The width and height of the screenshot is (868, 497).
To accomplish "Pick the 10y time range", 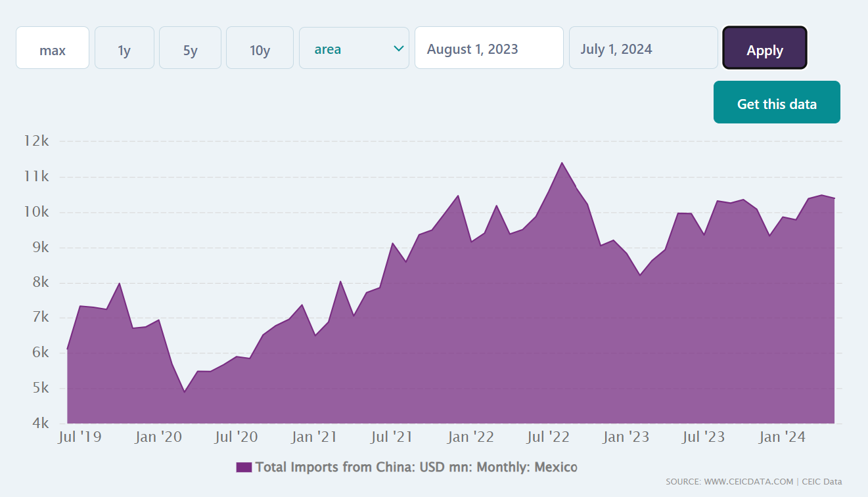I will click(260, 47).
